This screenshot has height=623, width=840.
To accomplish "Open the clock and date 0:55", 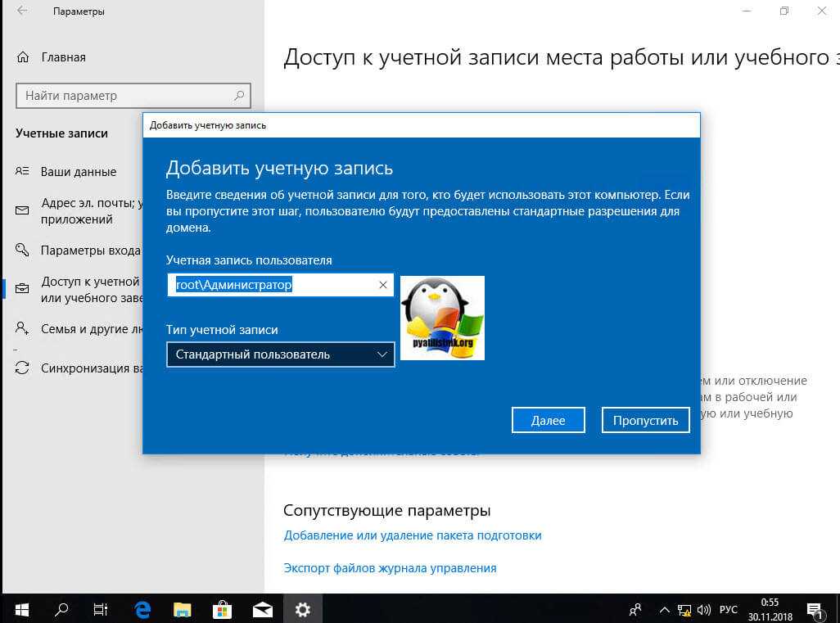I will [x=770, y=610].
